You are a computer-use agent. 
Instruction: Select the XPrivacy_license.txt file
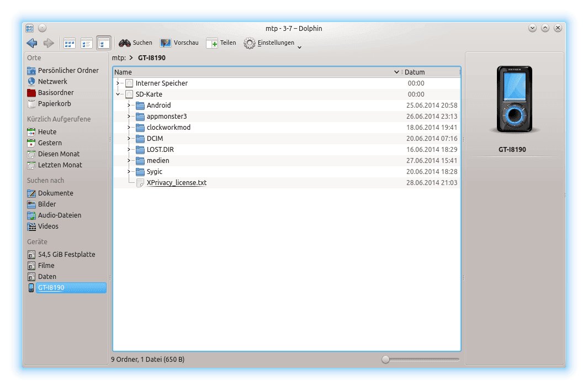176,183
